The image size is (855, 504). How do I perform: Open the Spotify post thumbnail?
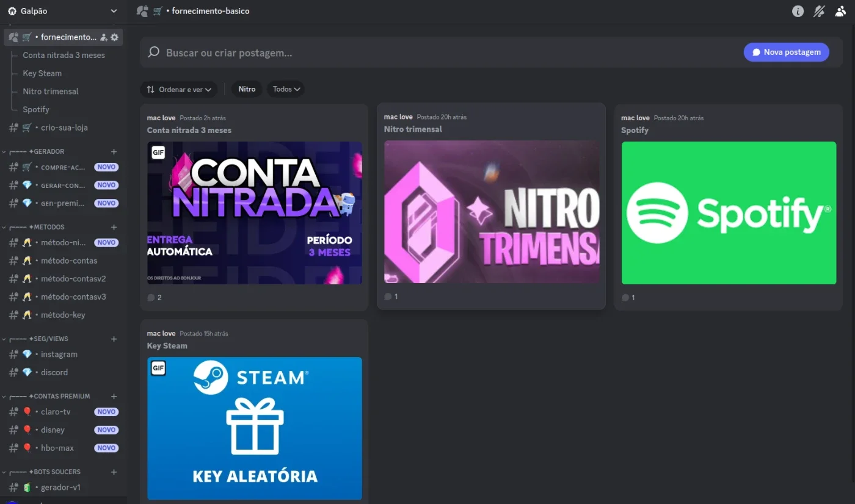[729, 213]
